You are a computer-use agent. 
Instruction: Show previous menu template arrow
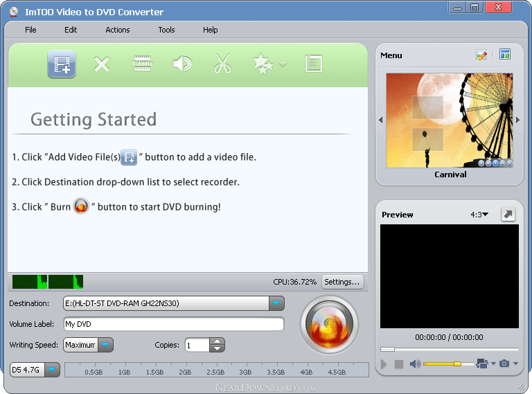point(381,120)
